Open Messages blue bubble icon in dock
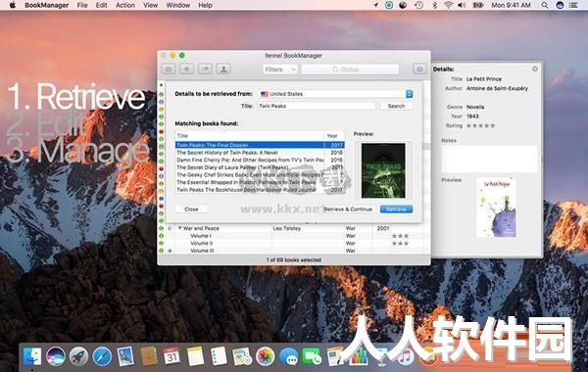This screenshot has width=588, height=372. click(289, 356)
